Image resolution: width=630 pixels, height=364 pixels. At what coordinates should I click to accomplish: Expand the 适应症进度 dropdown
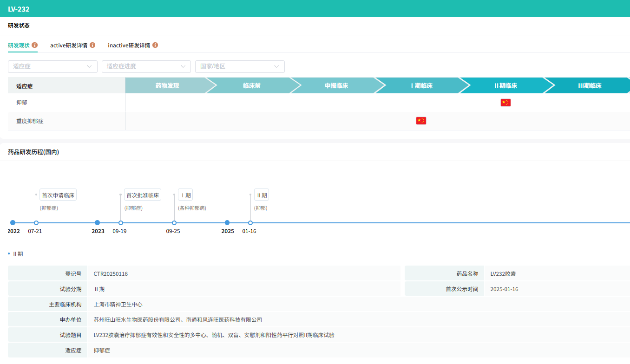pyautogui.click(x=146, y=66)
